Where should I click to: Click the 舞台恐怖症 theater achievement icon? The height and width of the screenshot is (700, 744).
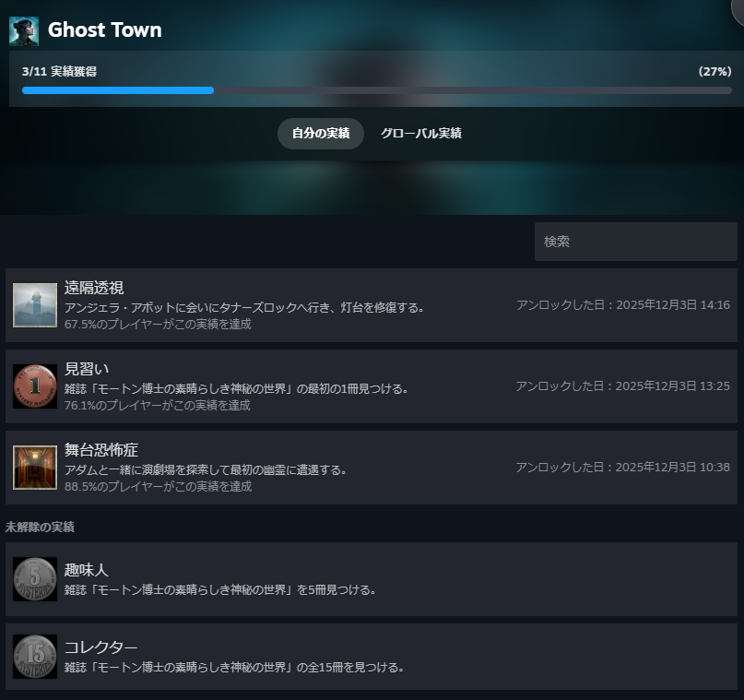(x=35, y=468)
